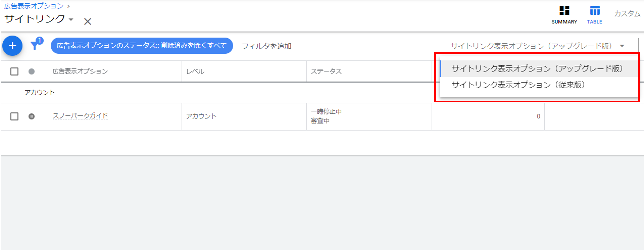Sort by the レベル column header
The height and width of the screenshot is (250, 644).
pos(195,72)
